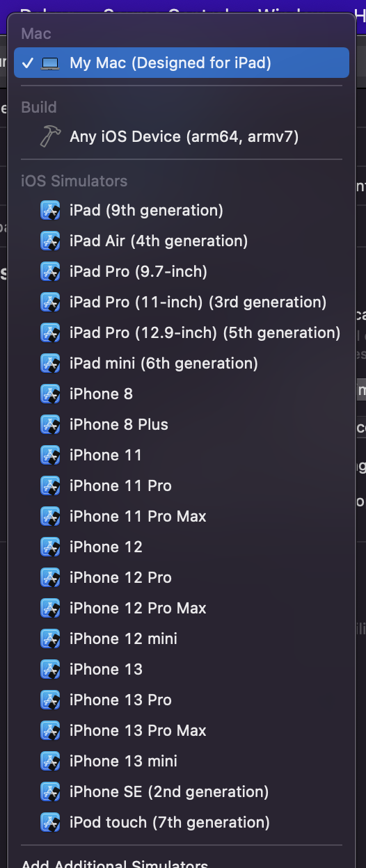
Task: Pick iPad Pro (9.7-inch) simulator
Action: [x=181, y=271]
